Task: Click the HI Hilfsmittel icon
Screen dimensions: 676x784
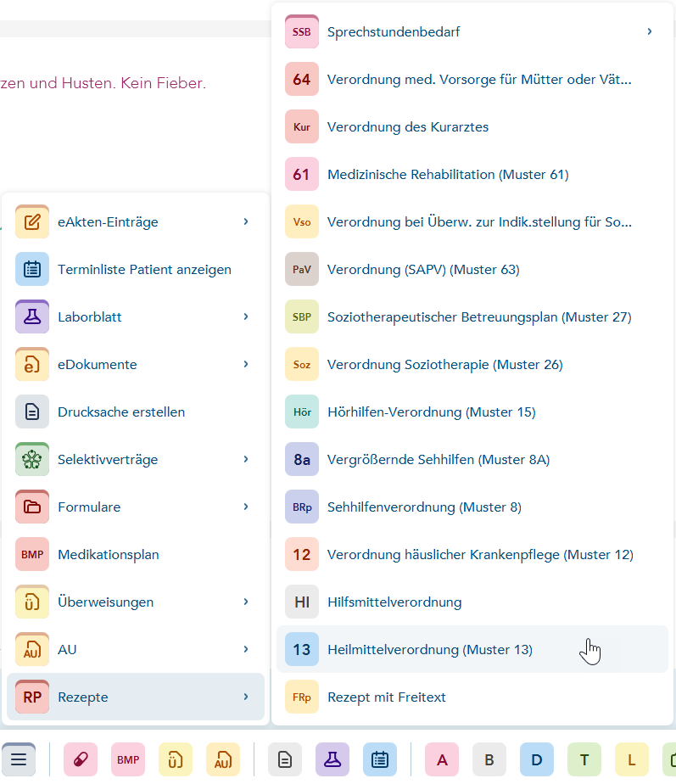Action: (302, 602)
